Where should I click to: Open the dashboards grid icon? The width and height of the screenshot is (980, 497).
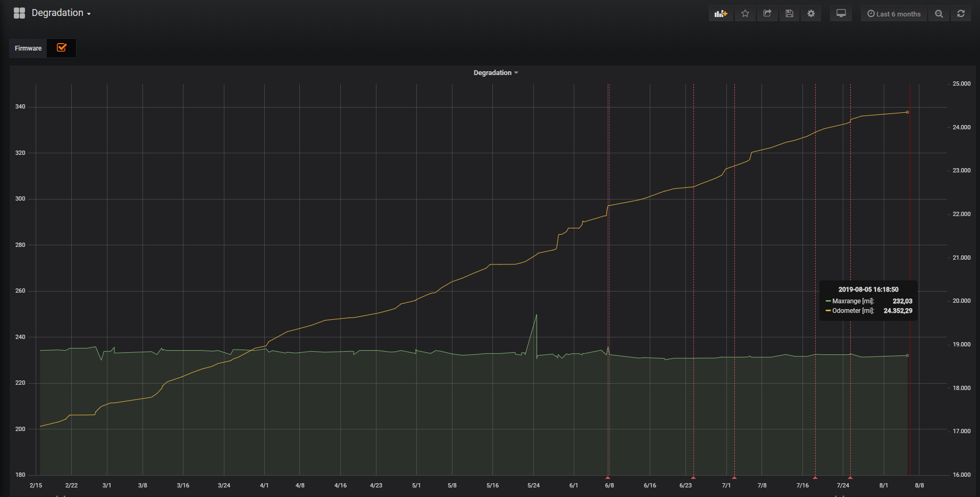(19, 13)
